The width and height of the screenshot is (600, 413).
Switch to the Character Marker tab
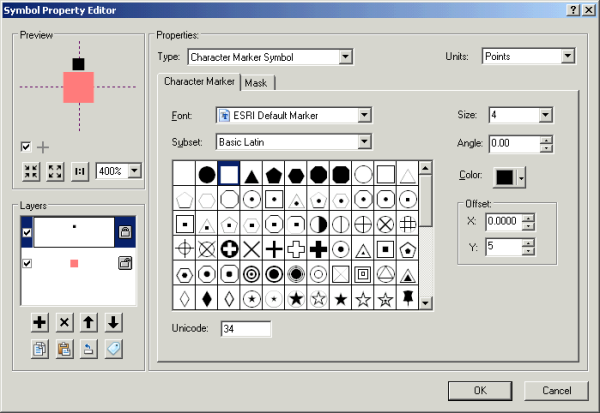click(199, 82)
